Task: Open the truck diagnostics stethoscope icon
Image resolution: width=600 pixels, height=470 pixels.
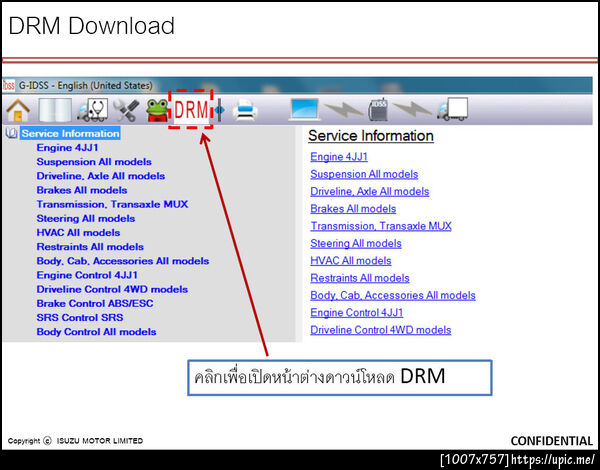Action: (93, 110)
